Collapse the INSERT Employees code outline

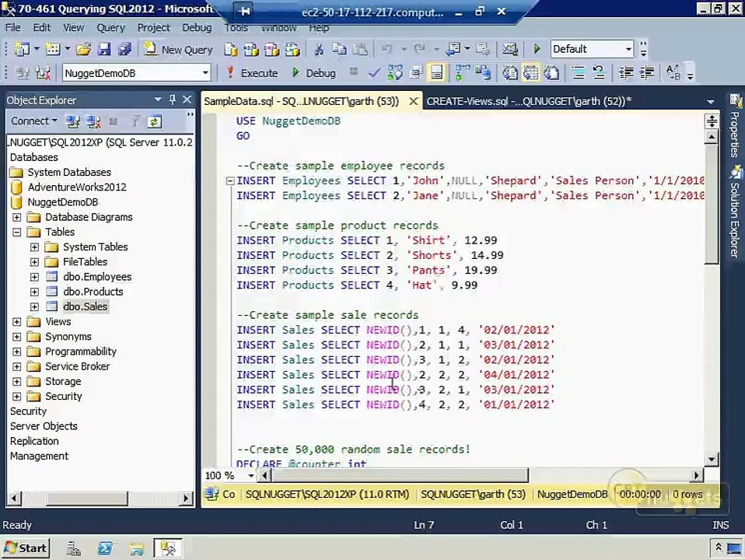[230, 180]
